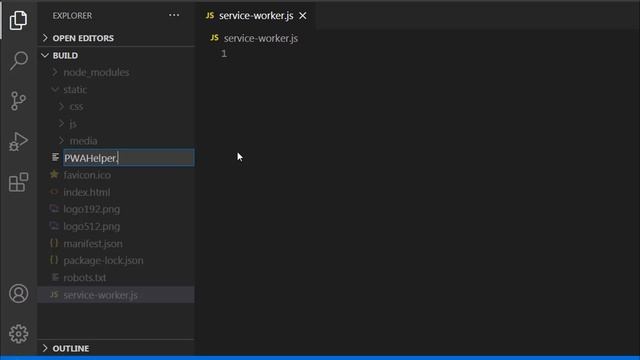Click the JS icon of service-worker.js tab
Image resolution: width=640 pixels, height=360 pixels.
(x=210, y=16)
